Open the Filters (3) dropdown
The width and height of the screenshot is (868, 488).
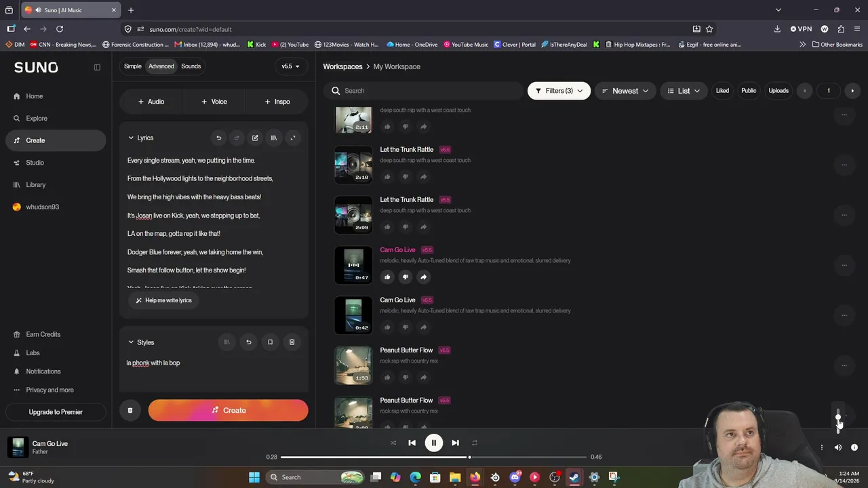[559, 91]
